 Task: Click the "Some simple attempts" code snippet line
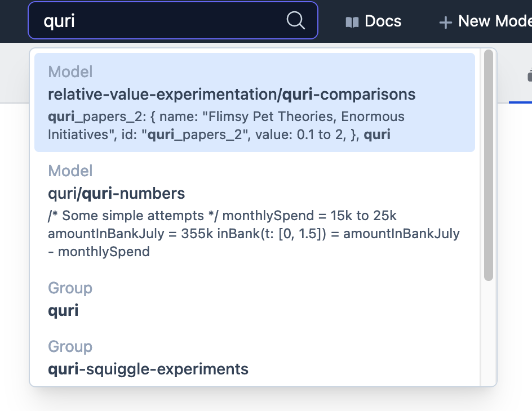(x=141, y=216)
